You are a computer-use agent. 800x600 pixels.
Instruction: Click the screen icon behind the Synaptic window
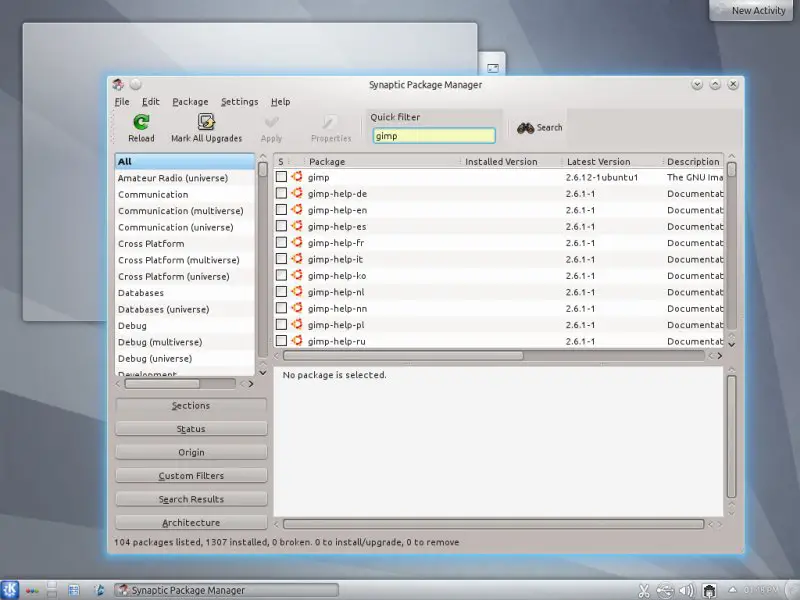coord(493,68)
